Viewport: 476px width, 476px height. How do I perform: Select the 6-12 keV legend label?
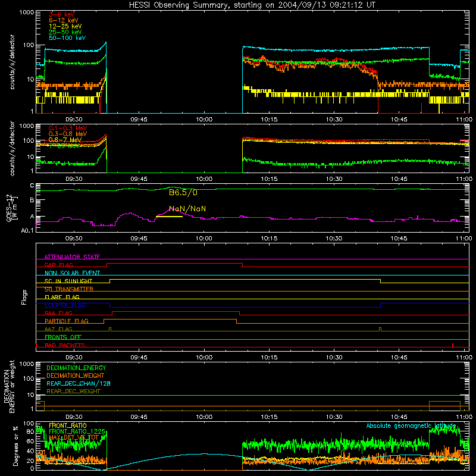[x=64, y=20]
